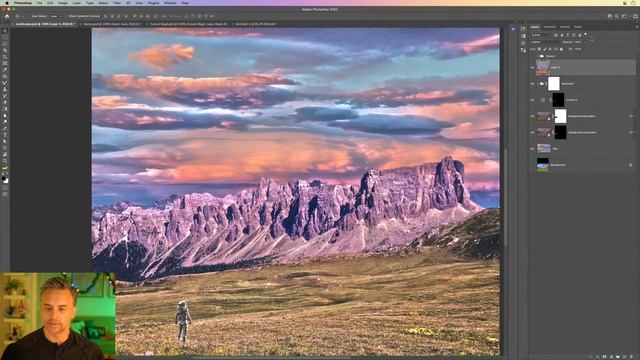This screenshot has height=360, width=640.
Task: Toggle Show Transform Controls checkbox
Action: pyautogui.click(x=66, y=16)
